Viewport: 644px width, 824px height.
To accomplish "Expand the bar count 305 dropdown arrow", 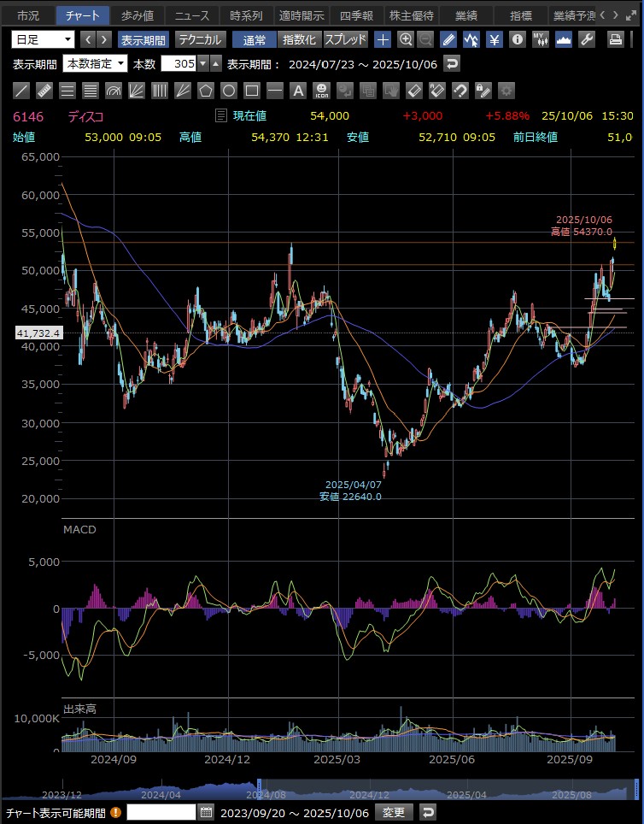I will [x=202, y=64].
